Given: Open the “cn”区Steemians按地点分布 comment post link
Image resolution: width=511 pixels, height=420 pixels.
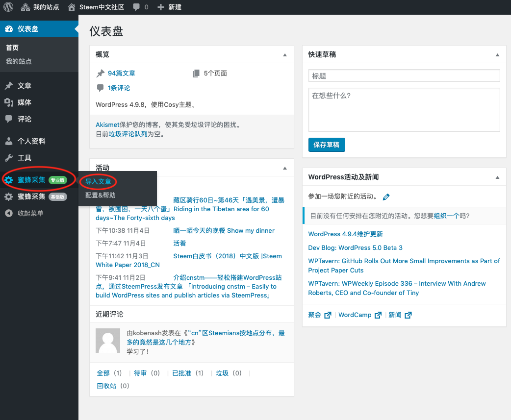Looking at the screenshot, I should pos(205,337).
